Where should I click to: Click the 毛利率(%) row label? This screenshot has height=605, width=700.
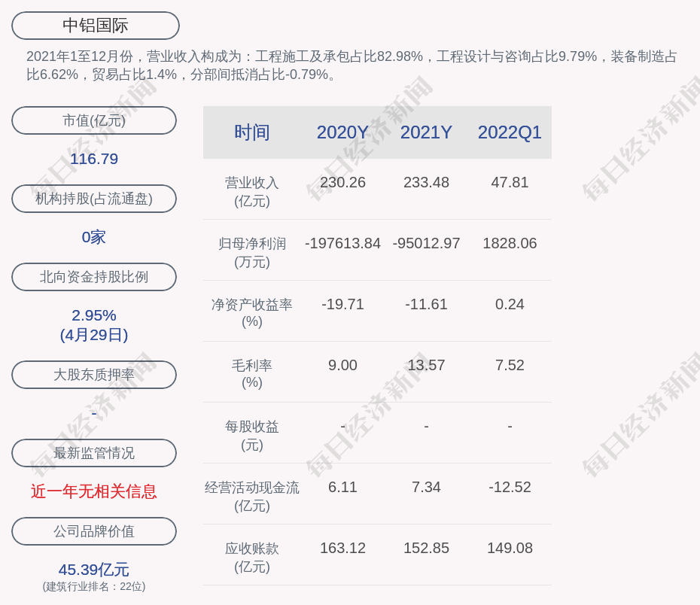pyautogui.click(x=252, y=374)
